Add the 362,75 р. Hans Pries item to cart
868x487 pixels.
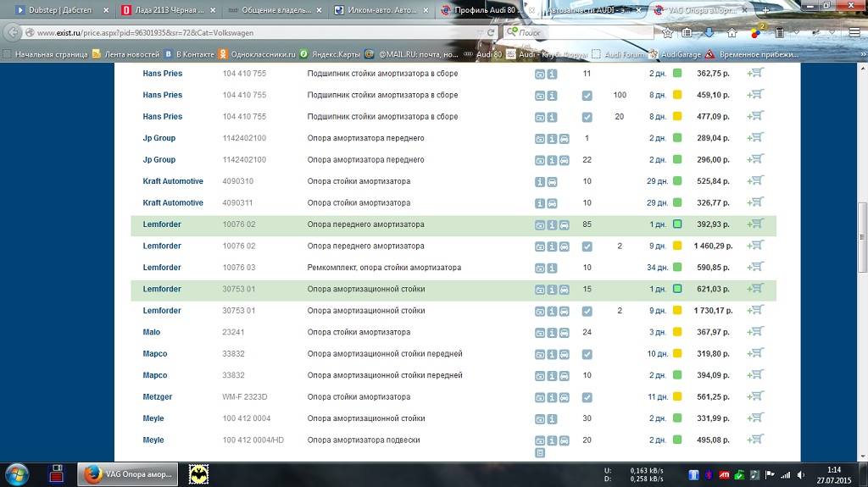pyautogui.click(x=755, y=73)
